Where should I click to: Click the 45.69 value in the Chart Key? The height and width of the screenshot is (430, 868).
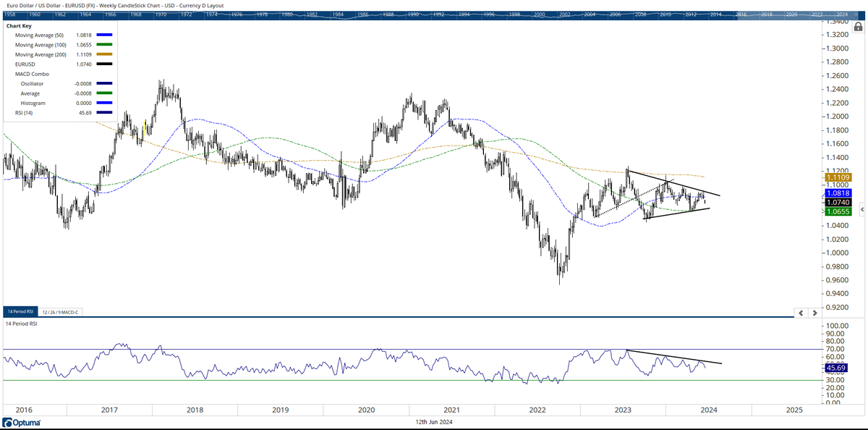85,113
